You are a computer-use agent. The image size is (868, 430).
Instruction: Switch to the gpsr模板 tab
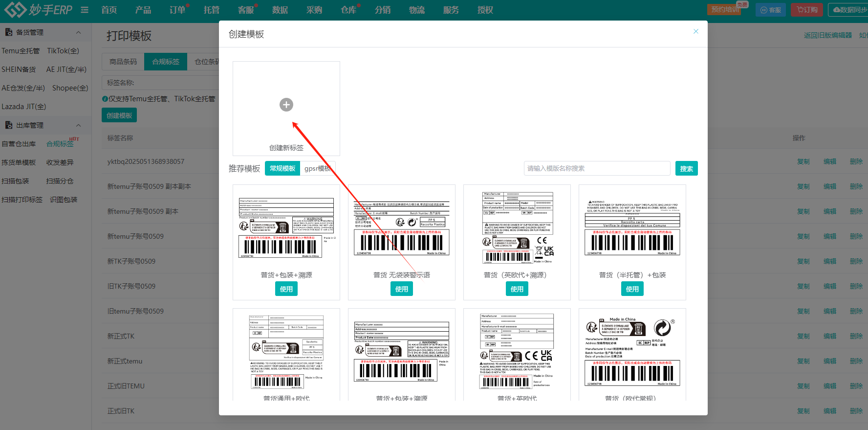[x=318, y=168]
